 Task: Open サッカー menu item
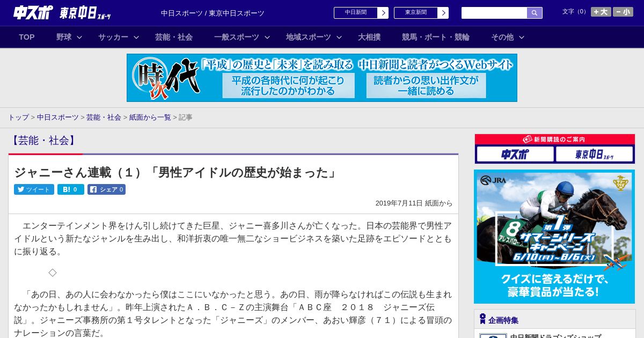113,37
